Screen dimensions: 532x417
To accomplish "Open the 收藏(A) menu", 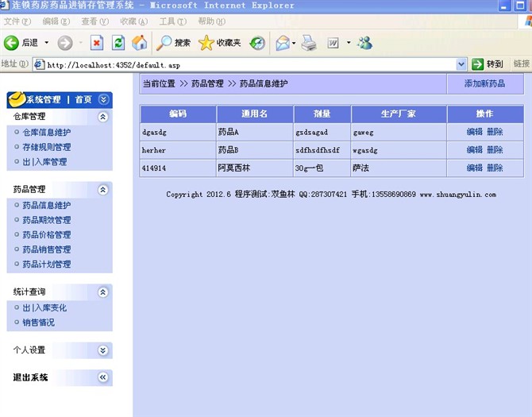I will click(x=134, y=21).
